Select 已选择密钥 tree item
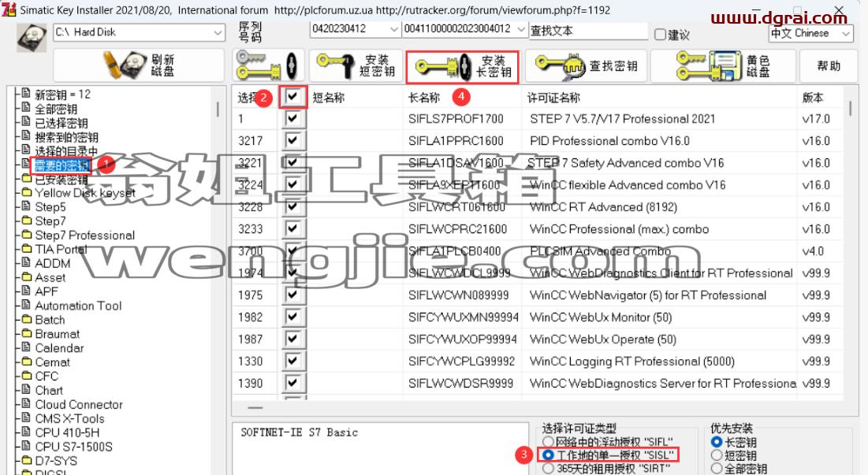Screen dimensions: 868x475 tap(61, 123)
